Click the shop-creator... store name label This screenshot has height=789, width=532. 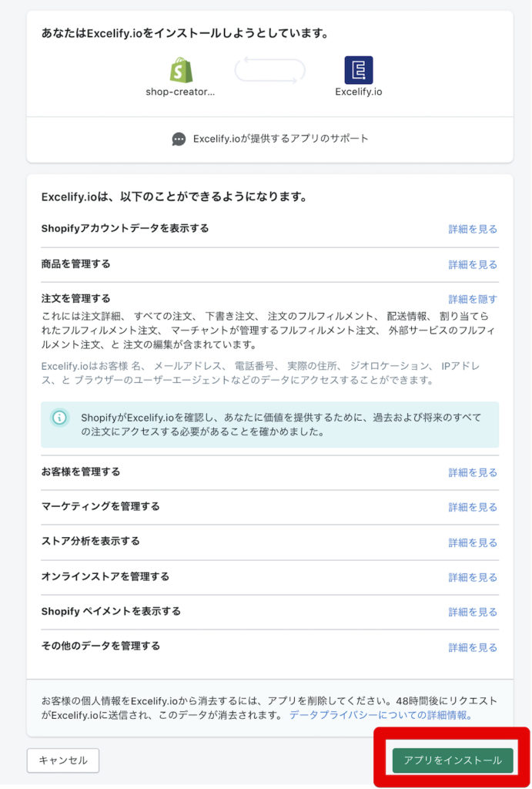[180, 92]
